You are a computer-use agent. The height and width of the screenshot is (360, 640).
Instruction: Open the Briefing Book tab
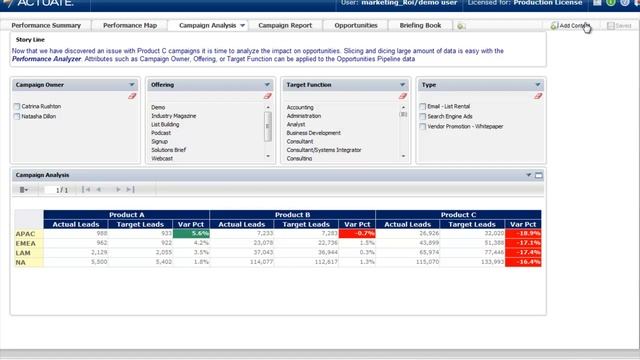tap(420, 25)
